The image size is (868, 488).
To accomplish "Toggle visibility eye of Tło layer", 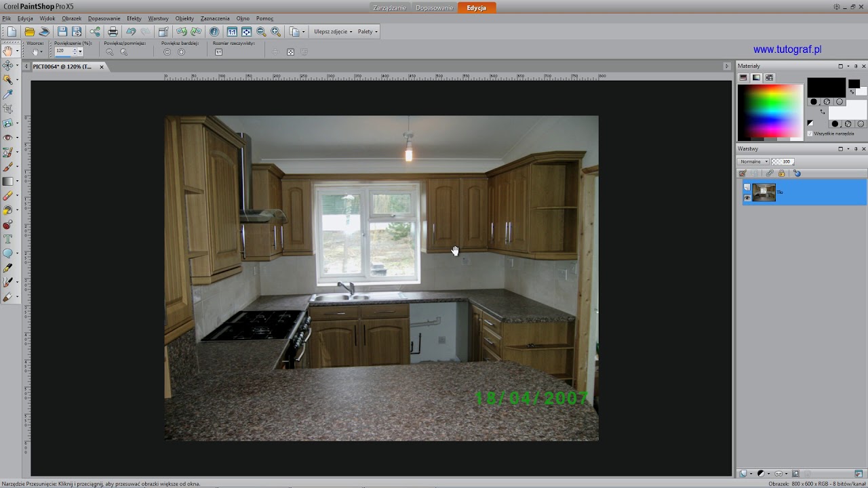I will (x=747, y=198).
